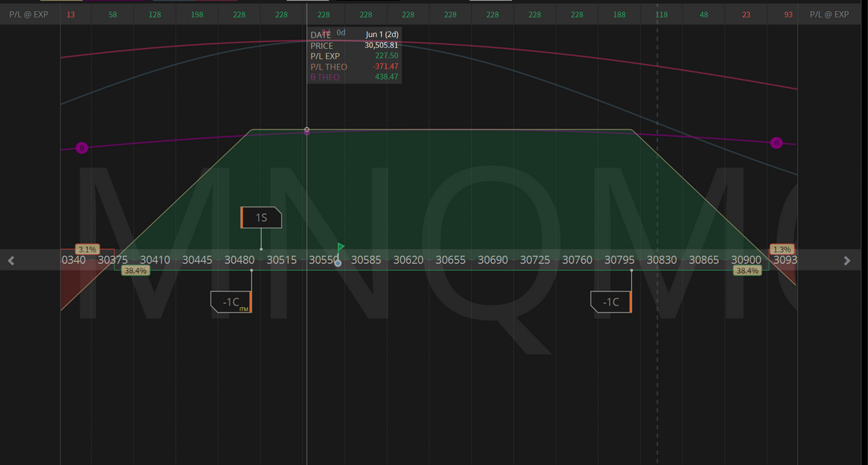The width and height of the screenshot is (868, 465).
Task: Click the 30795 price axis label
Action: [x=619, y=261]
